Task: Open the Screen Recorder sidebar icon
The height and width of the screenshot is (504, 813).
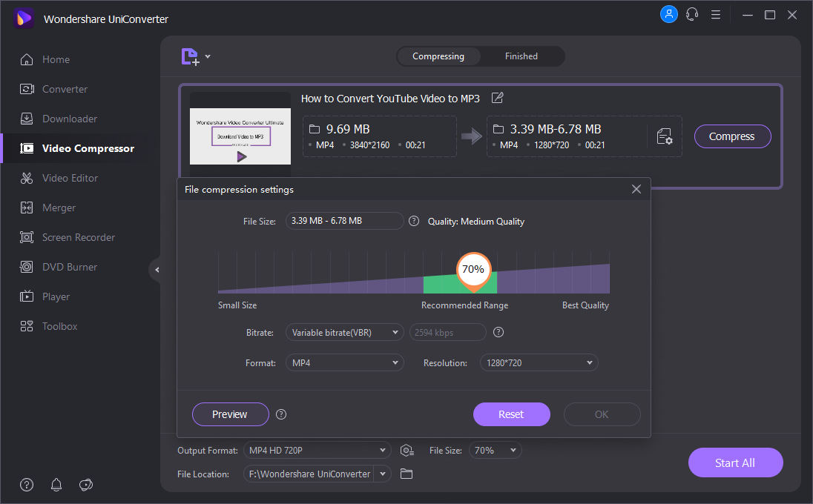Action: click(27, 237)
